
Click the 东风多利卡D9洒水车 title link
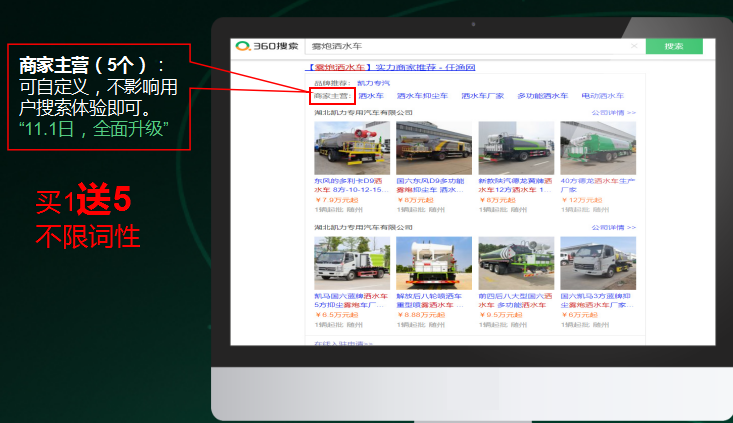(x=351, y=185)
